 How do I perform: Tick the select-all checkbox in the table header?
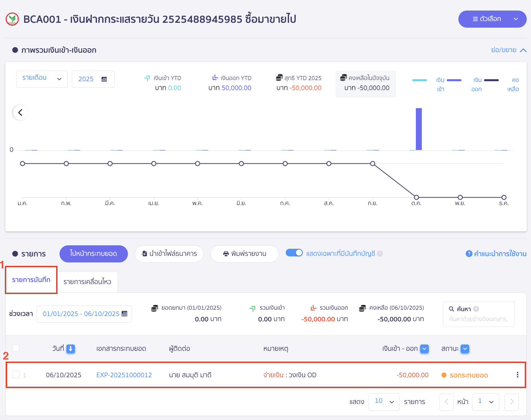click(x=16, y=348)
